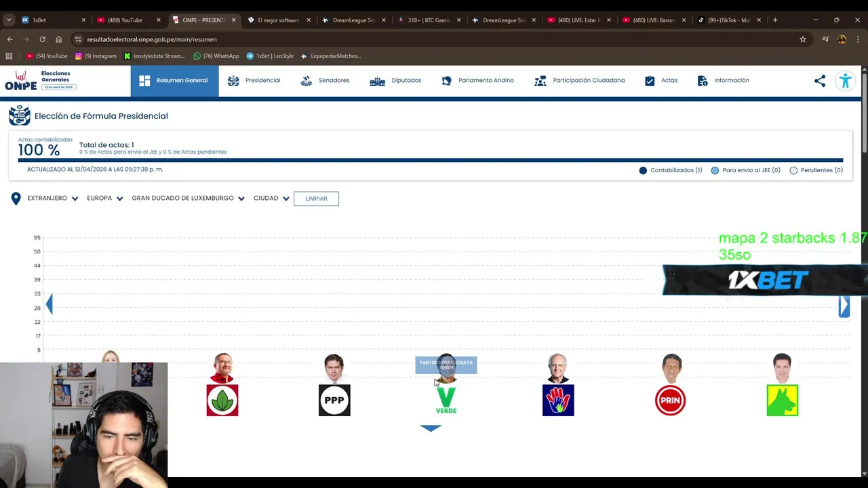Click the 1XBET banner overlay
This screenshot has height=488, width=868.
(765, 280)
